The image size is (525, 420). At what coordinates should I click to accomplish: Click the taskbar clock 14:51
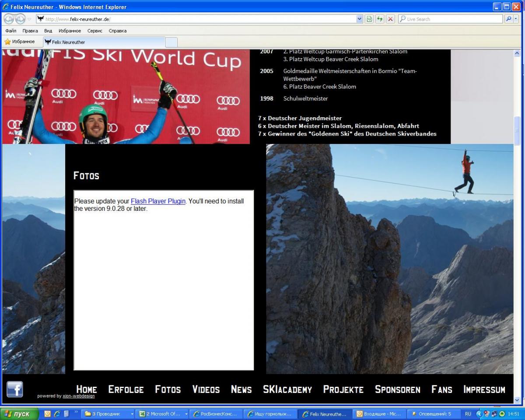click(x=514, y=413)
